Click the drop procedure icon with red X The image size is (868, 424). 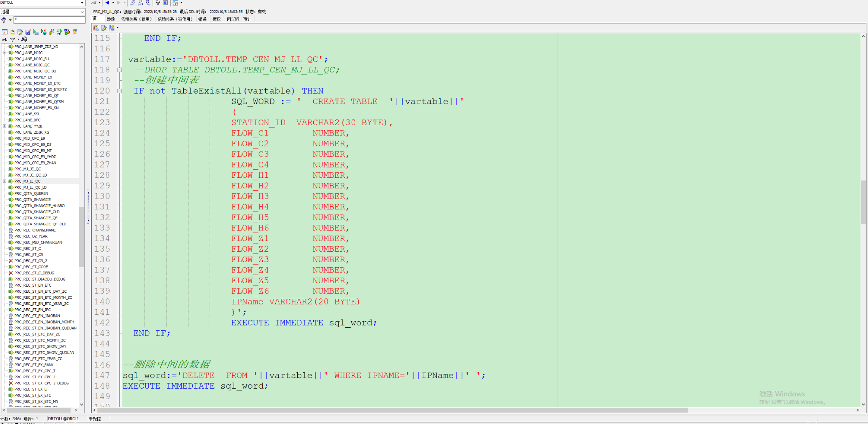[x=44, y=32]
